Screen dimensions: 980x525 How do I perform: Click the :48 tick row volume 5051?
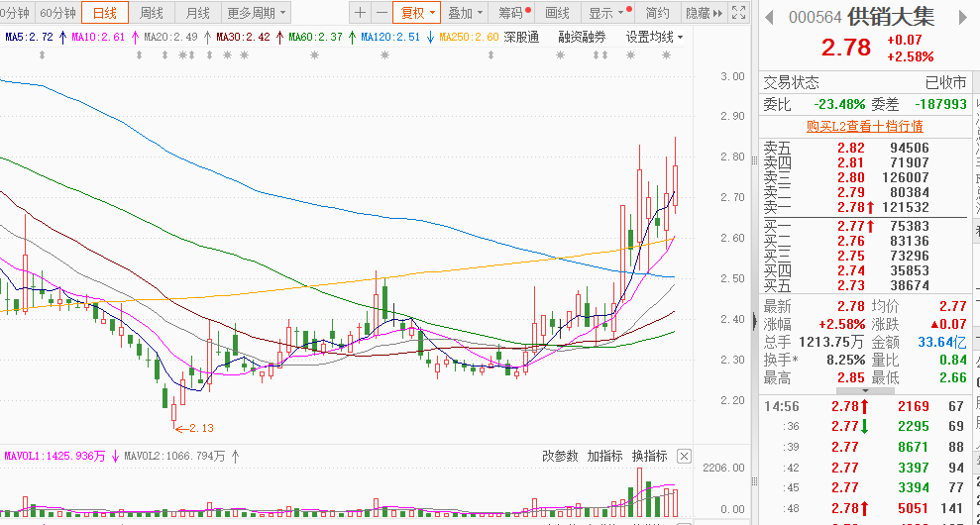tap(914, 507)
